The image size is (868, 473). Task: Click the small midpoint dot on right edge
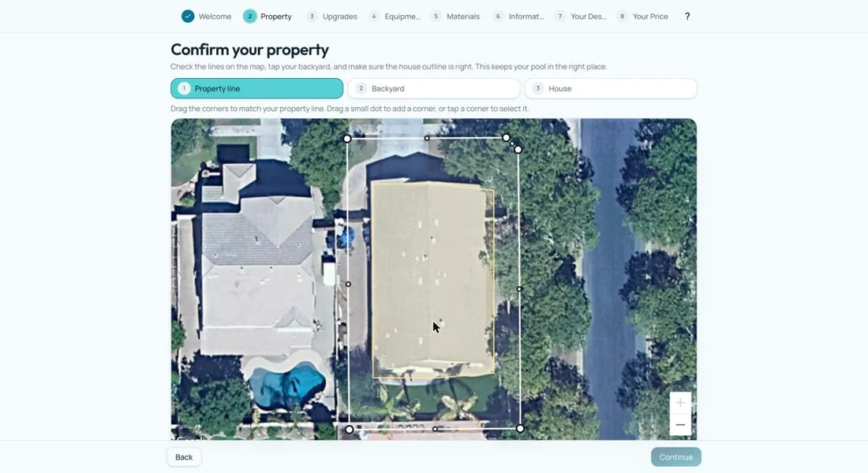point(519,289)
